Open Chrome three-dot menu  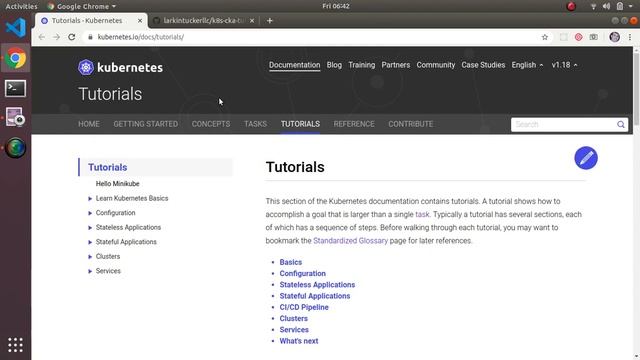630,37
